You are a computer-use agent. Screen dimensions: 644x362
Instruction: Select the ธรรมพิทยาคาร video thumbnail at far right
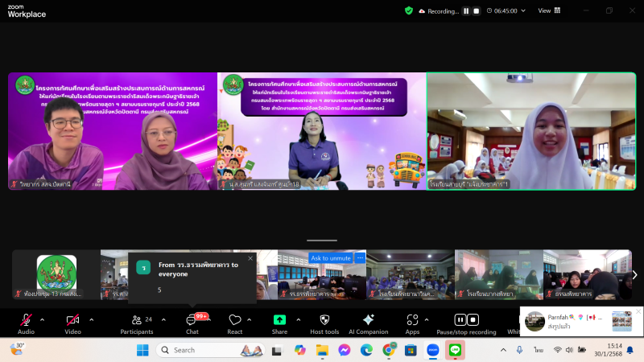[x=588, y=274]
